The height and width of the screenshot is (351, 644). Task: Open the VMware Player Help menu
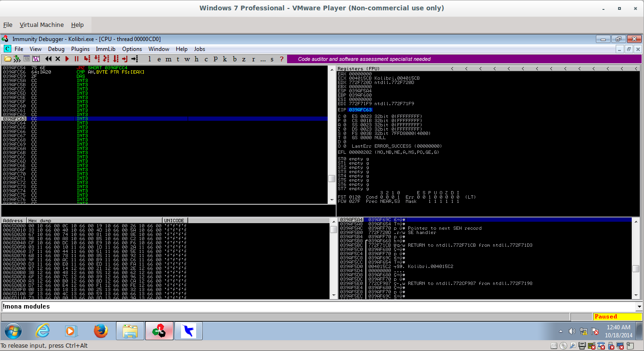pos(77,25)
